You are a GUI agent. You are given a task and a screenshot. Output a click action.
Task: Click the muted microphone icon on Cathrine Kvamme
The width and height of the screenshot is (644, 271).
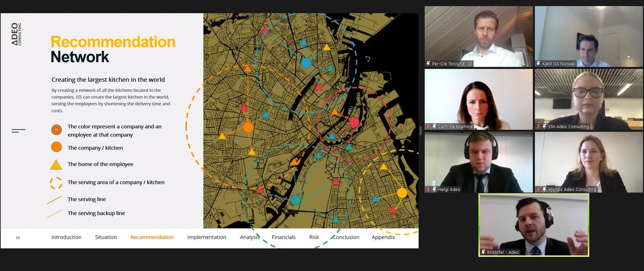tap(428, 126)
